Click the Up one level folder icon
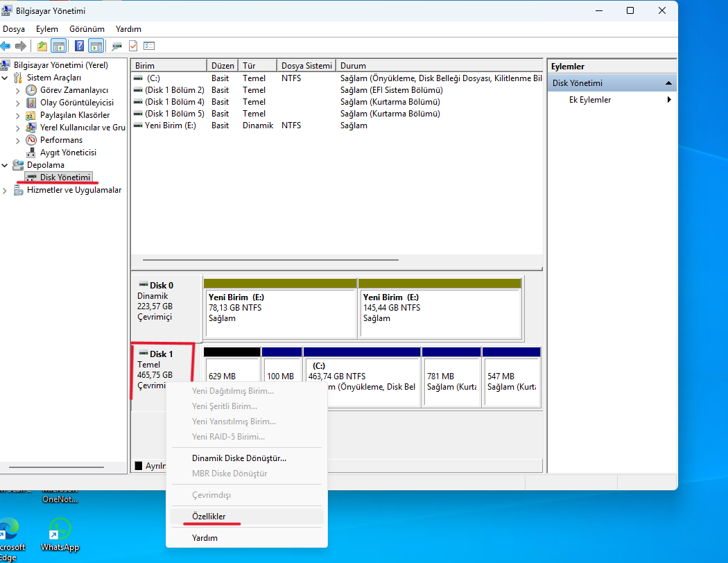Image resolution: width=728 pixels, height=563 pixels. click(x=42, y=46)
